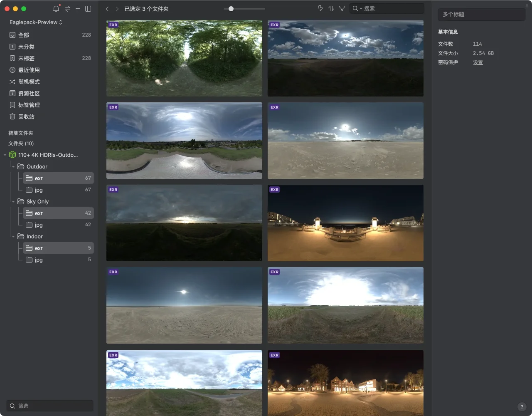Open 随机模式 in the sidebar
The image size is (532, 416).
click(50, 82)
